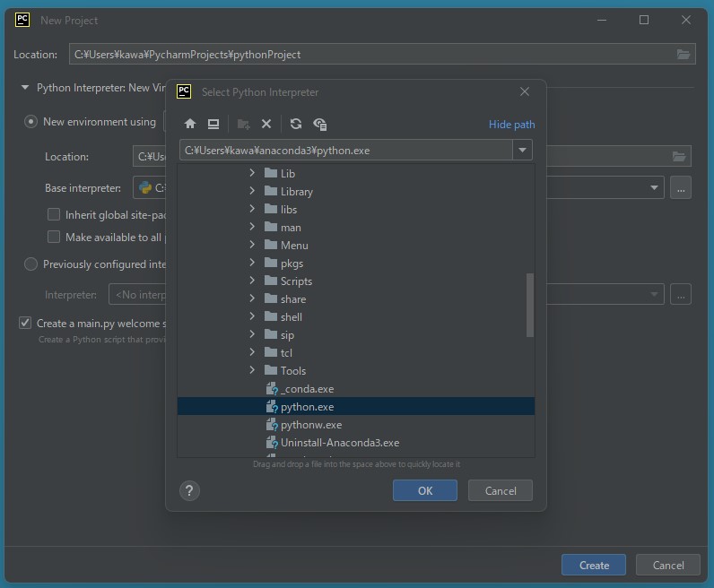Minimize the New Project window

tap(602, 20)
